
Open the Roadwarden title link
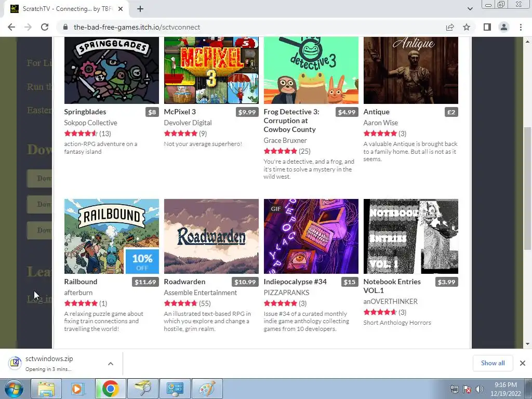(x=184, y=282)
